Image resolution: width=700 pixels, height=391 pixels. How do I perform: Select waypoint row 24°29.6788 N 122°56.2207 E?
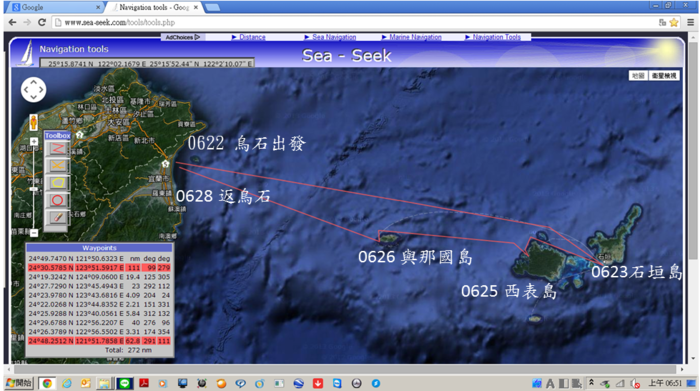coord(99,322)
